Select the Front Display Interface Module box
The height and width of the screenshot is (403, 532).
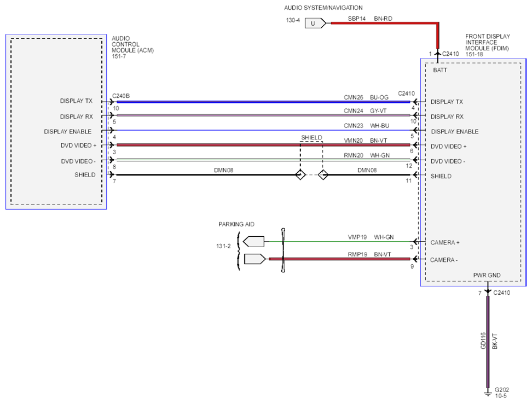473,172
